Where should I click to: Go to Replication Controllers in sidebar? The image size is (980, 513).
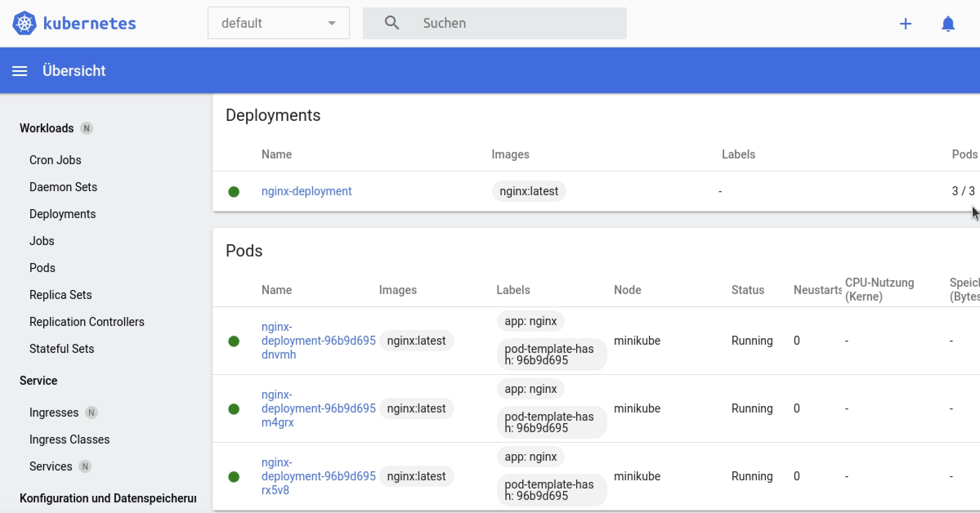87,322
